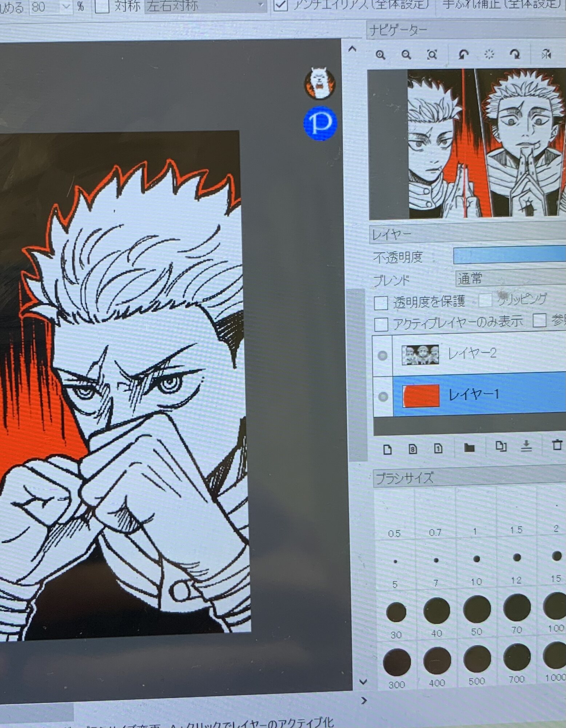Open 手ぶれ補正 stabilizer settings
566x728 pixels.
[502, 4]
